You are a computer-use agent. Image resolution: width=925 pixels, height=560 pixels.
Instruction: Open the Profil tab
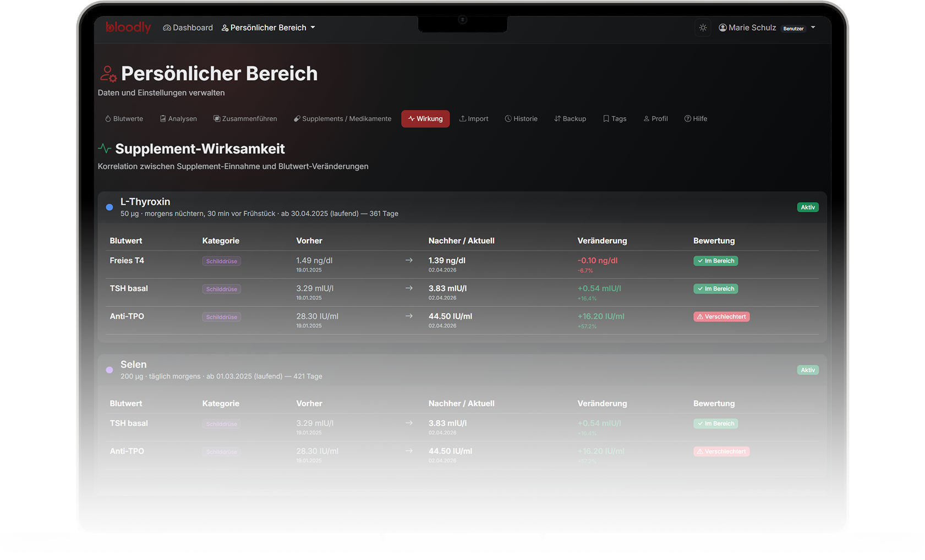coord(655,119)
